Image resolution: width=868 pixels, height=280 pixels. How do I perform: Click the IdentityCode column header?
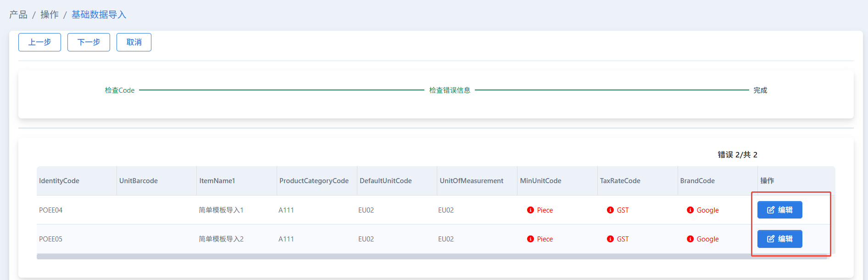tap(59, 181)
